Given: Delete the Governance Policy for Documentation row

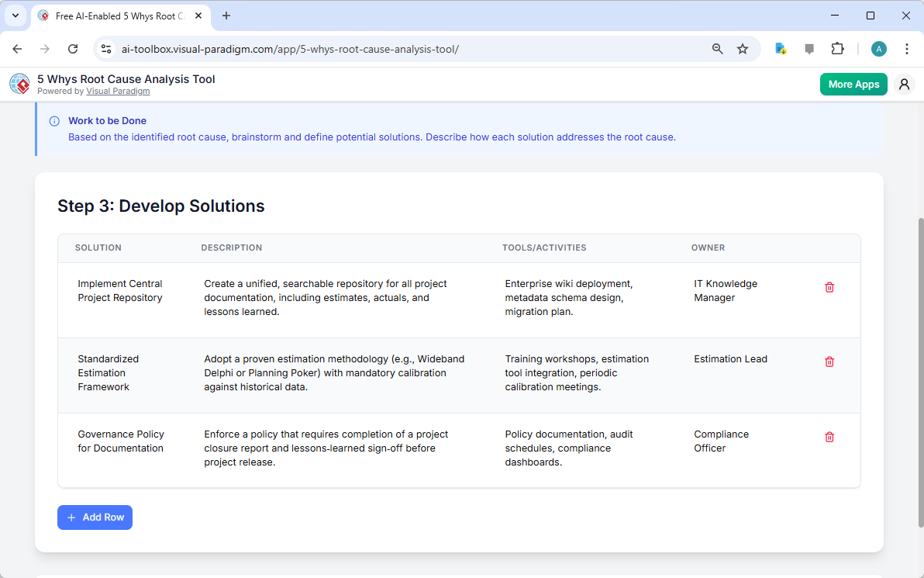Looking at the screenshot, I should (829, 437).
